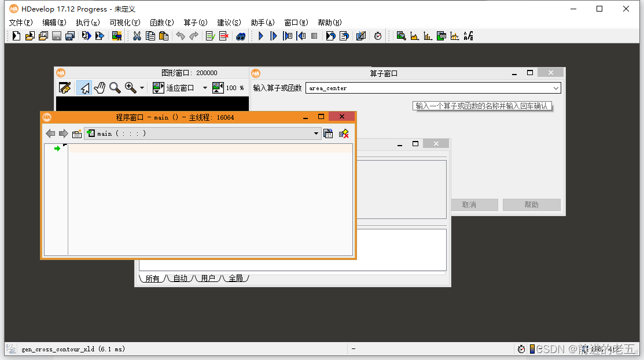Open the OCR training file browser icon
Image resolution: width=644 pixels, height=360 pixels.
pyautogui.click(x=468, y=35)
